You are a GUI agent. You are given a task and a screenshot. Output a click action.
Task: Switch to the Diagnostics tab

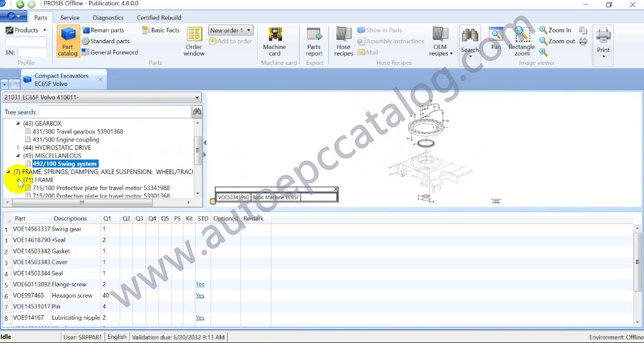108,18
